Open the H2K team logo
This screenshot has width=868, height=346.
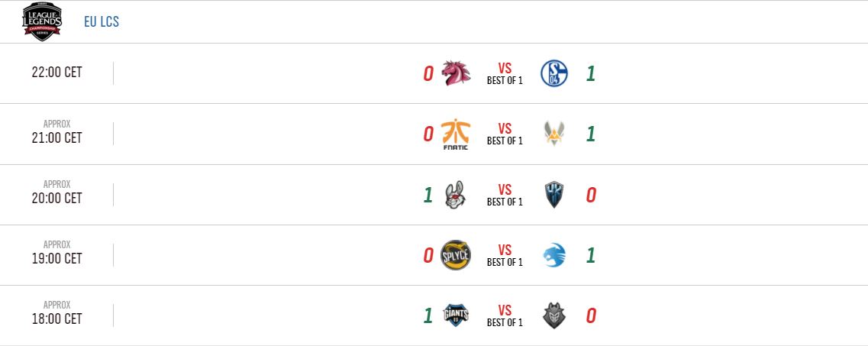coord(554,195)
